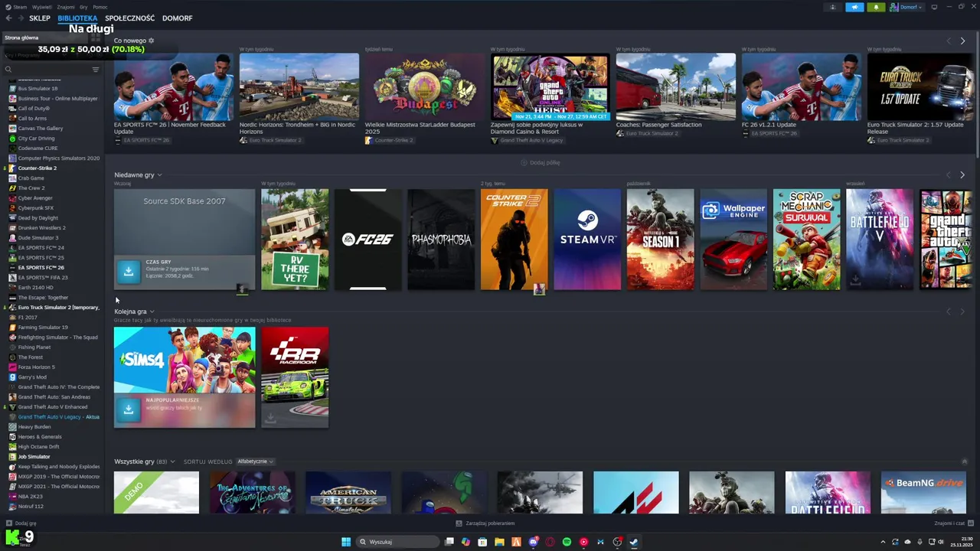Viewport: 980px width, 551px height.
Task: Open the Znajomi menu
Action: coord(66,7)
